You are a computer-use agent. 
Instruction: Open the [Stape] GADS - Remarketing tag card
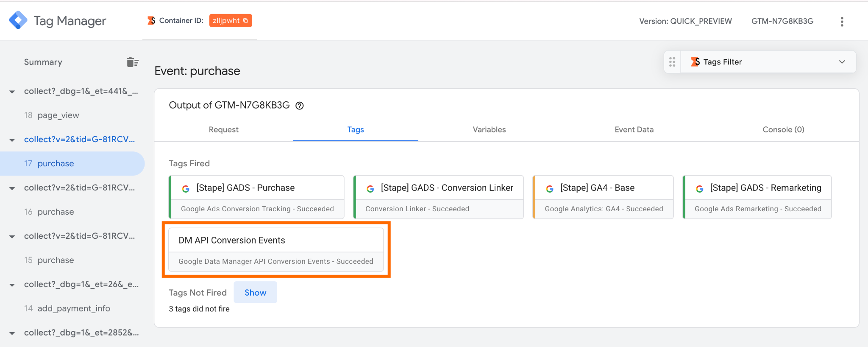757,197
